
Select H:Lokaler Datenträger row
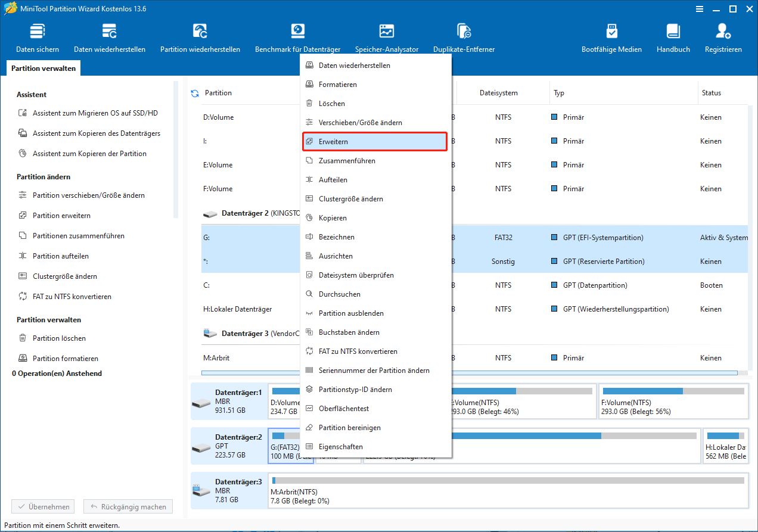[x=474, y=309]
